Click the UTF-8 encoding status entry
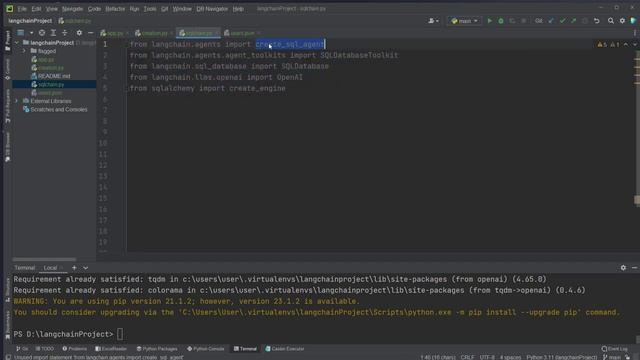The height and width of the screenshot is (360, 640). pos(487,357)
